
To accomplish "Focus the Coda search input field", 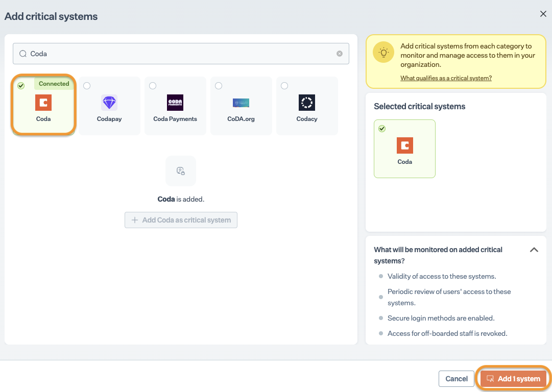I will tap(181, 54).
